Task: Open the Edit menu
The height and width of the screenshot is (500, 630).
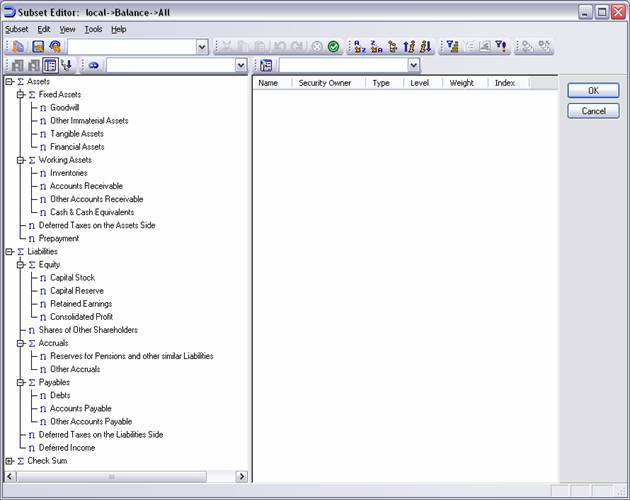Action: tap(44, 29)
